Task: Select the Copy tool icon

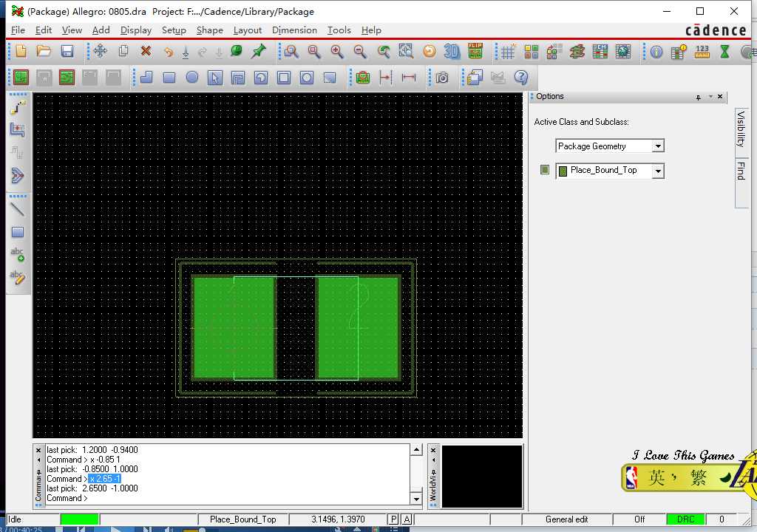Action: click(x=123, y=51)
